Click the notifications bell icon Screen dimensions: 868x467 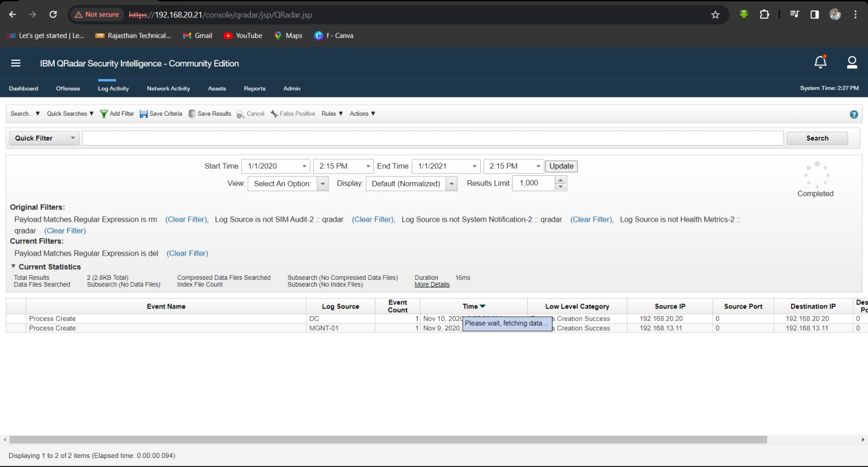tap(820, 62)
